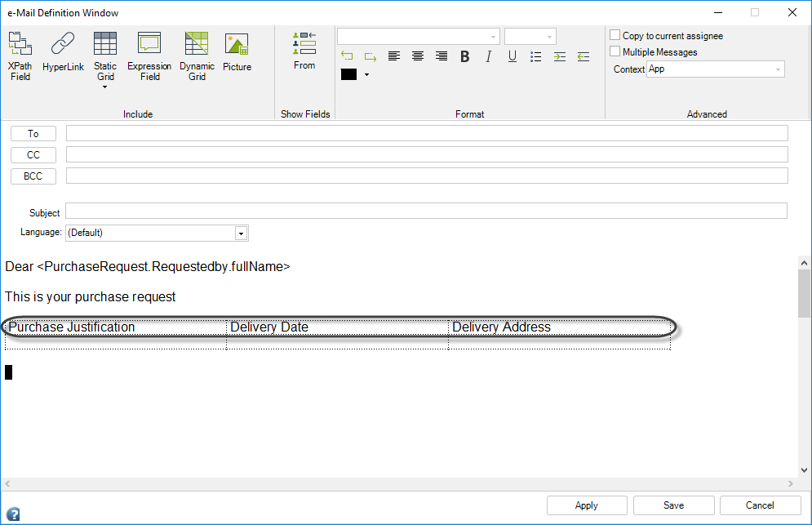
Task: Click the vertical scrollbar up arrow
Action: coord(804,263)
